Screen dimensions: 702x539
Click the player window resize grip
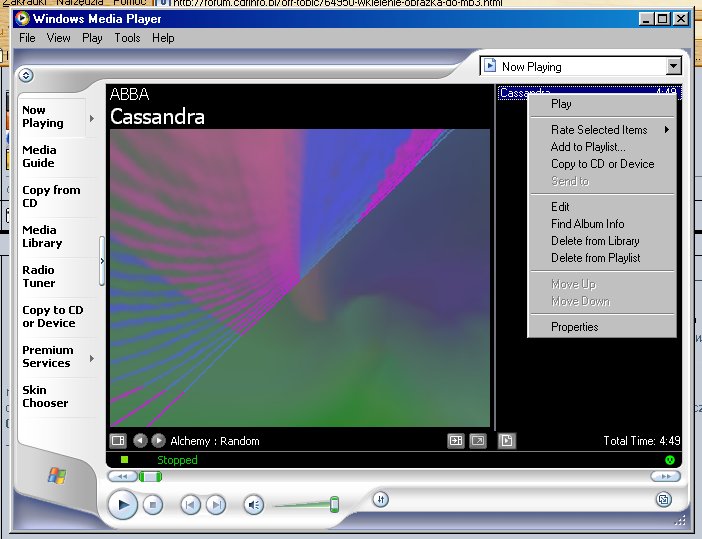[x=680, y=520]
